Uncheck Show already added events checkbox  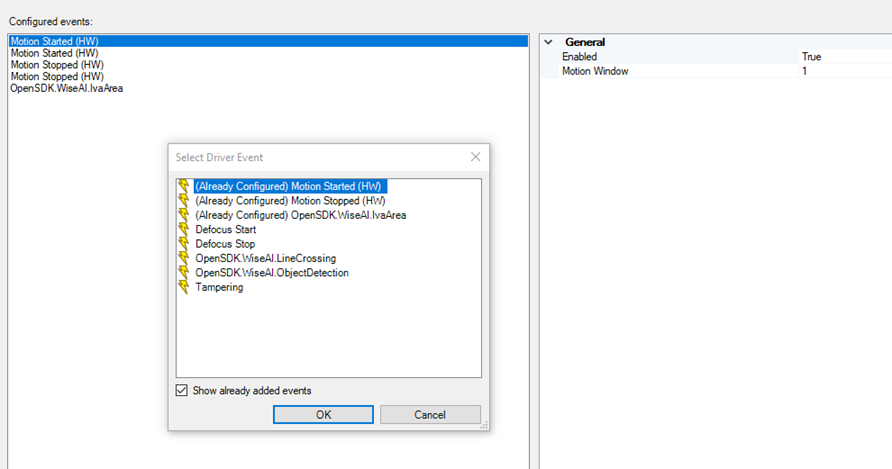pyautogui.click(x=181, y=390)
